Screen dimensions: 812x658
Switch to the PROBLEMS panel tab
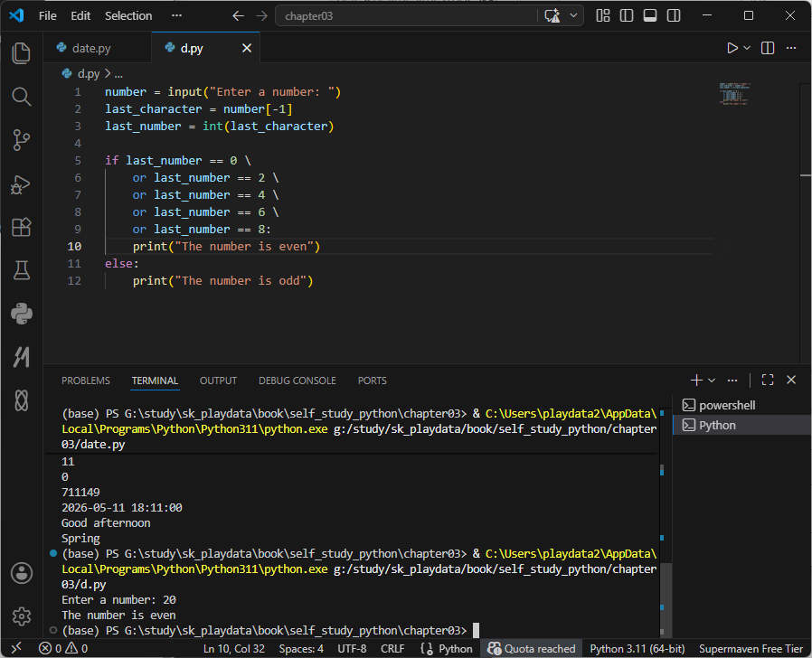pyautogui.click(x=85, y=381)
